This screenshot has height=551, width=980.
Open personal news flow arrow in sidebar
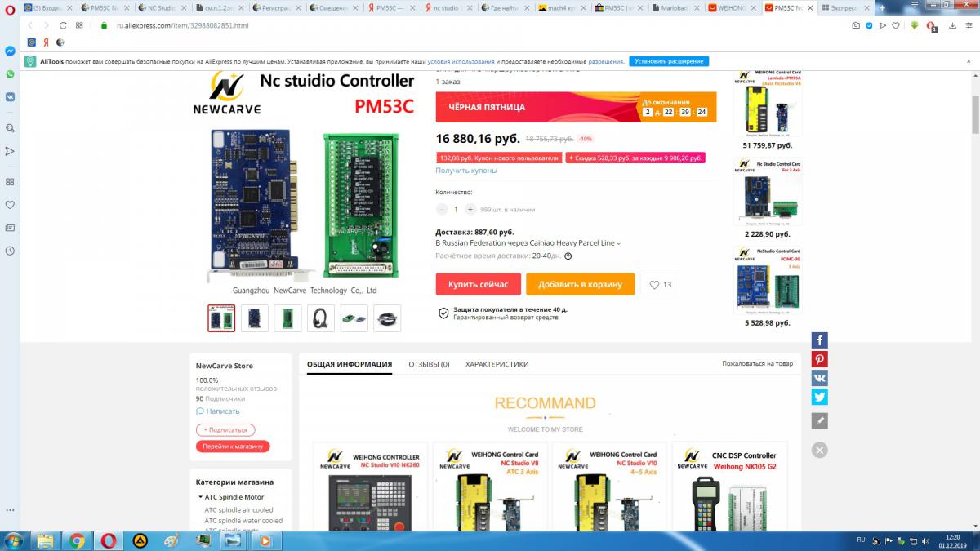10,151
